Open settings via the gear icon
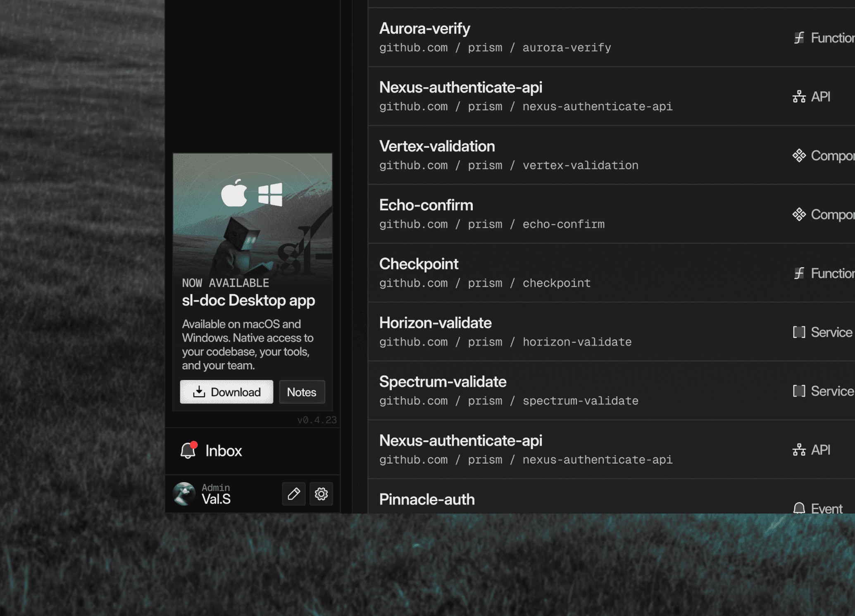855x616 pixels. click(x=321, y=494)
